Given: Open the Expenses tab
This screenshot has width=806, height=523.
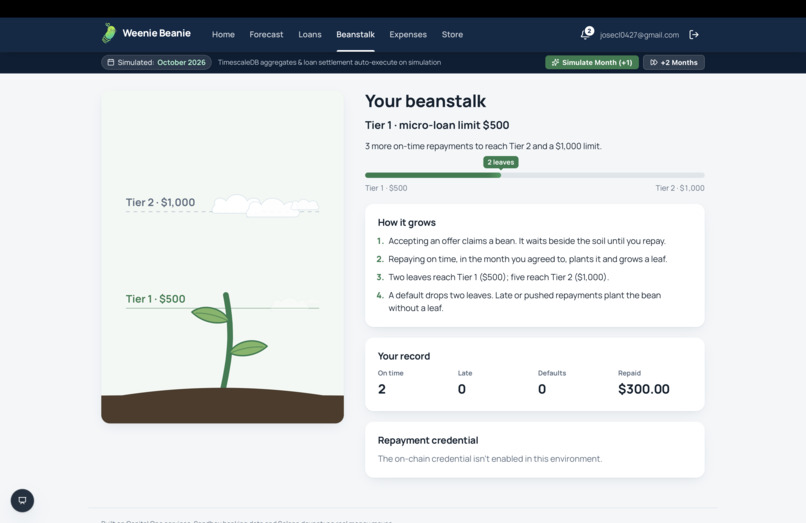Looking at the screenshot, I should (408, 34).
